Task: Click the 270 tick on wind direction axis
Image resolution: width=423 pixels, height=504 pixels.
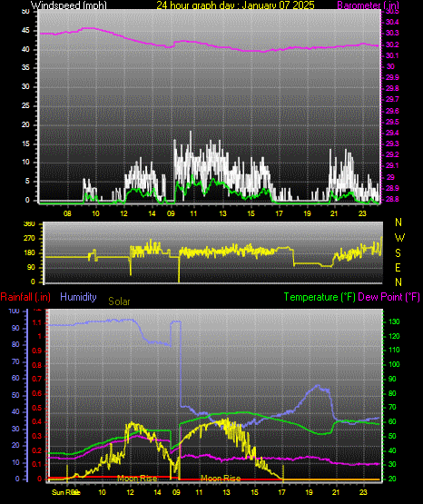Action: 29,239
